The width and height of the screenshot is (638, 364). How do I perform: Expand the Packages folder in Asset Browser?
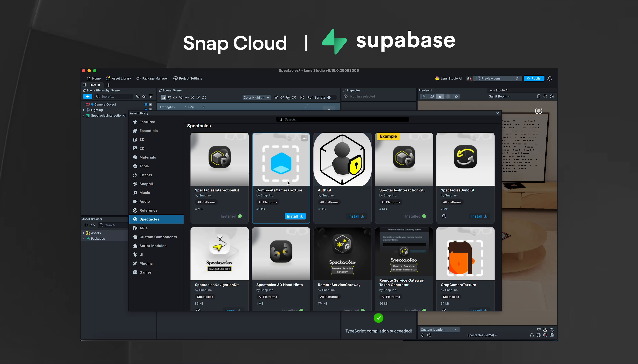click(x=83, y=238)
